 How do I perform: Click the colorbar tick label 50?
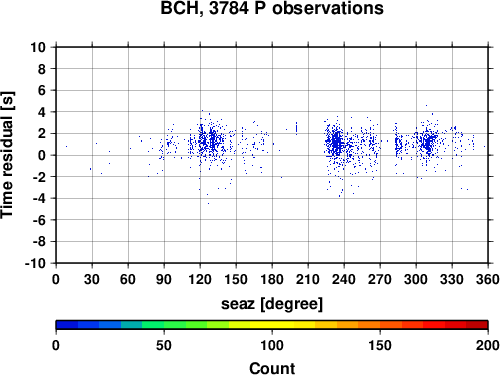[164, 345]
